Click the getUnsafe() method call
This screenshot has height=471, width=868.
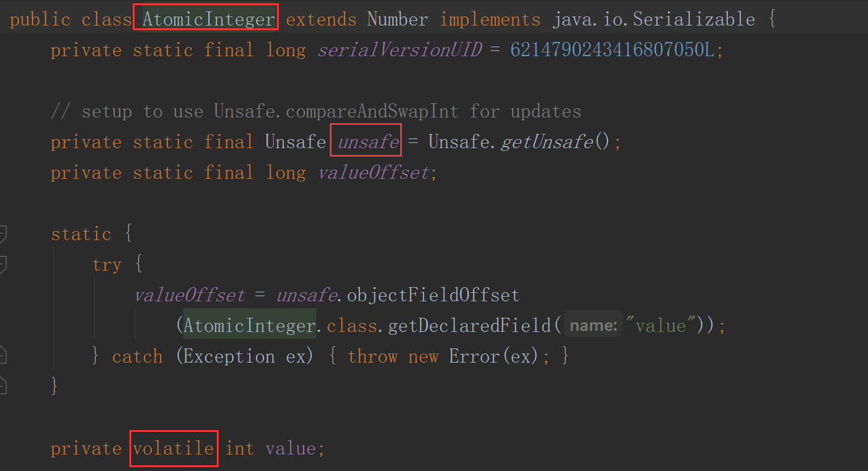coord(555,142)
